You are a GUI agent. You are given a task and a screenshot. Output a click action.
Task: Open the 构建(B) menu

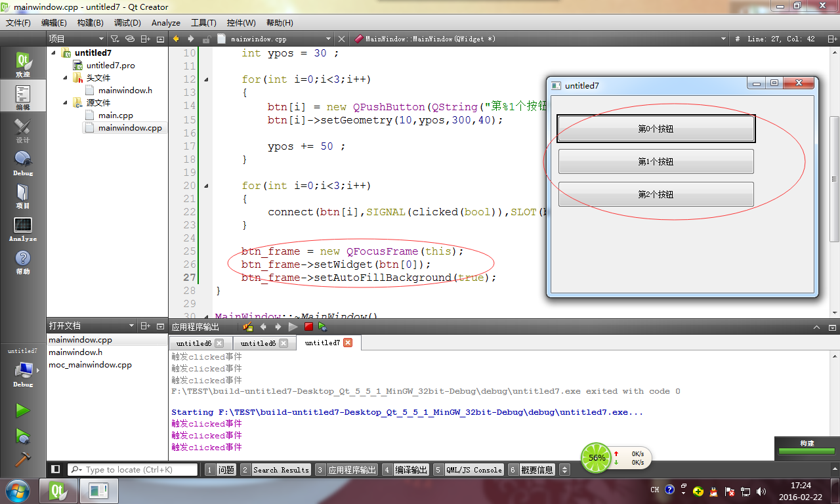[x=91, y=22]
